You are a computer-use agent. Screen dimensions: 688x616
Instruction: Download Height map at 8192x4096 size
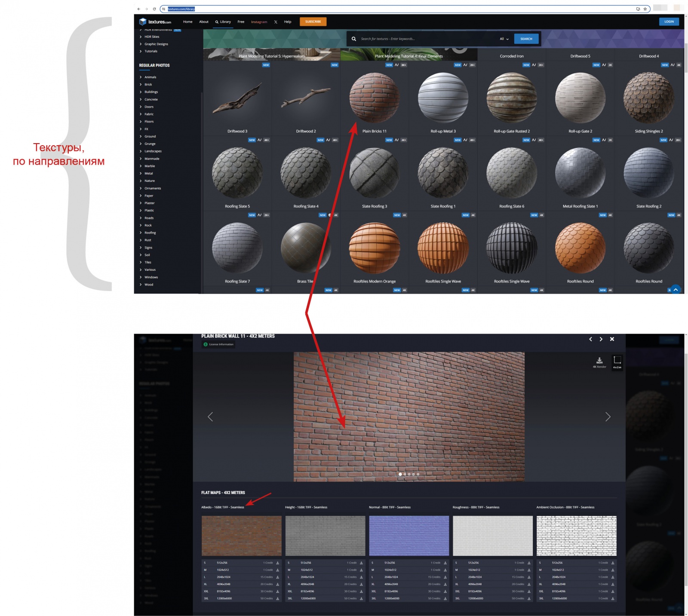(x=361, y=591)
